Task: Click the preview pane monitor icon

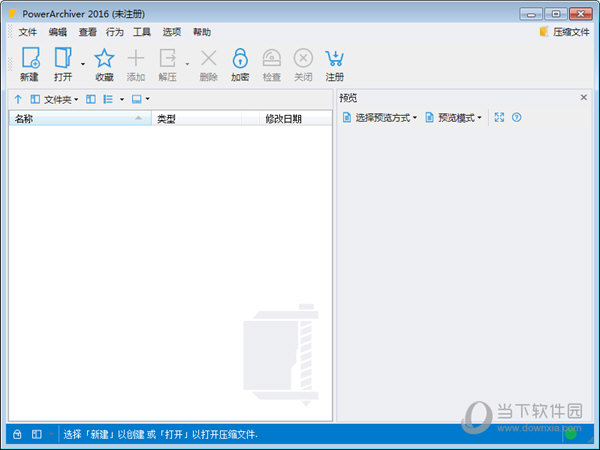Action: (x=137, y=99)
